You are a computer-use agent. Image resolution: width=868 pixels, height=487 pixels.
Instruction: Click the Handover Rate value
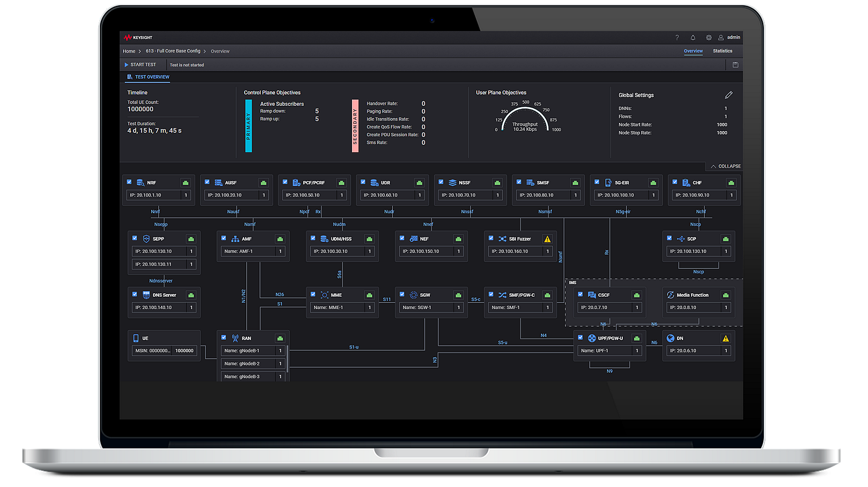[423, 104]
